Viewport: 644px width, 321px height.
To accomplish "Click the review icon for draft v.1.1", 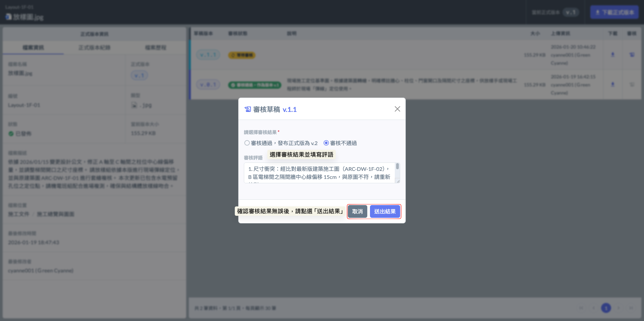I will click(x=632, y=55).
